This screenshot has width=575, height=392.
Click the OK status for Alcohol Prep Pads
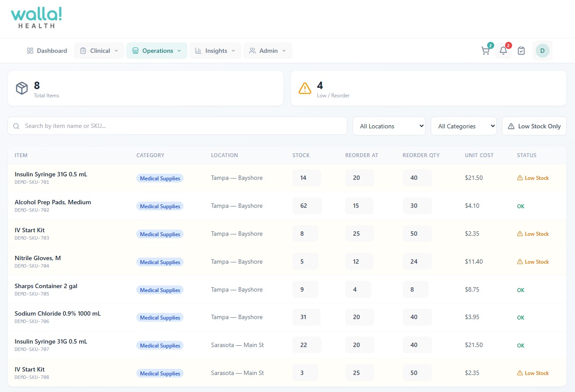pos(520,206)
